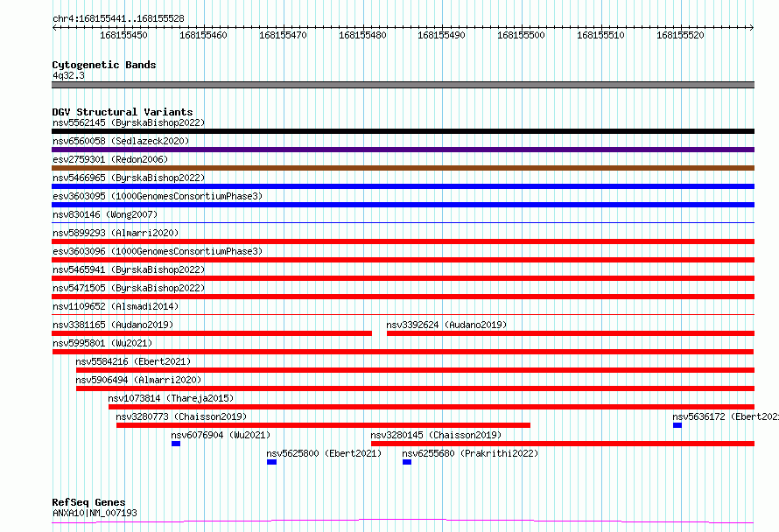Viewport: 779px width, 532px height.
Task: Open nsv5465941 (ByrskaBishop2022) label
Action: (x=129, y=269)
